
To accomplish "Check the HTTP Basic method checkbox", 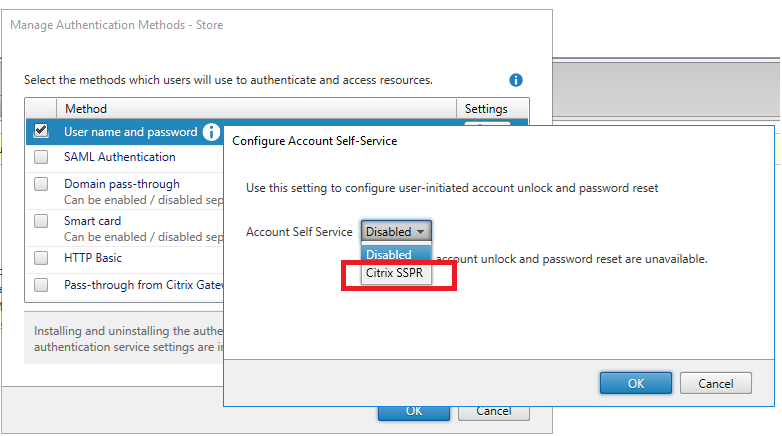I will tap(41, 257).
